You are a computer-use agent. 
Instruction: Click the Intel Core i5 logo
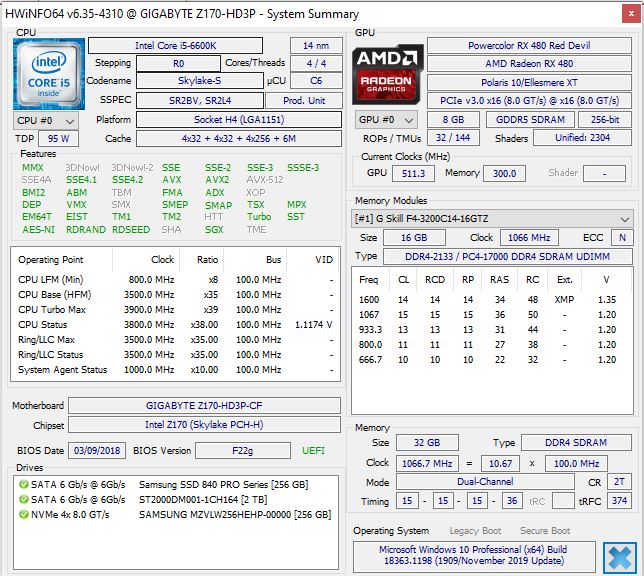49,74
